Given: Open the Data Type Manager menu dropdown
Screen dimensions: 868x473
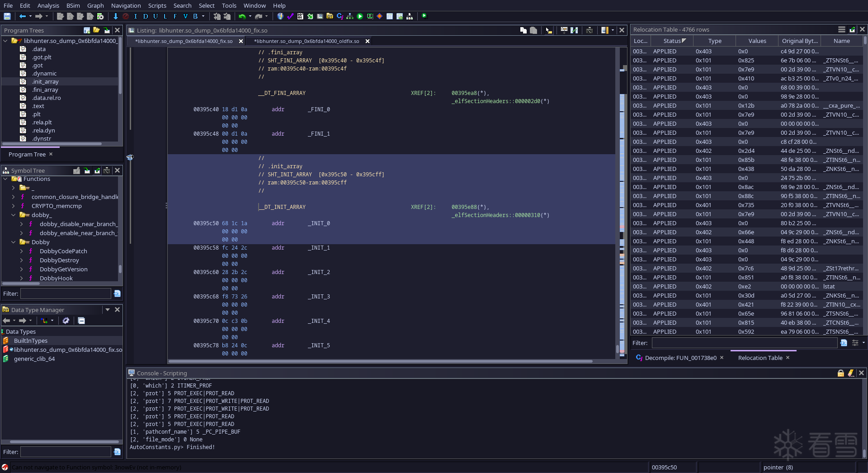Looking at the screenshot, I should [108, 310].
